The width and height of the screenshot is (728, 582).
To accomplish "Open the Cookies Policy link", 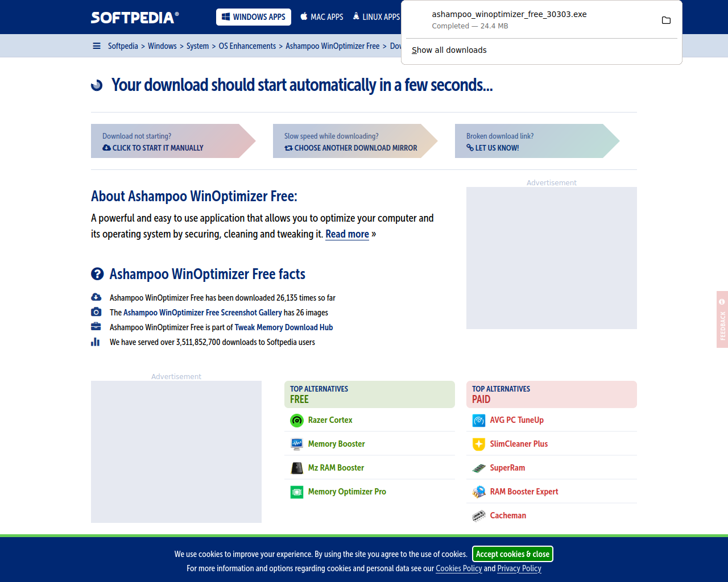I will tap(459, 568).
